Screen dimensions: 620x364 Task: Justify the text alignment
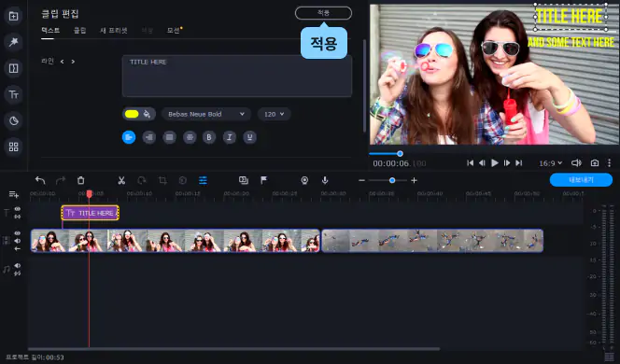coord(169,137)
